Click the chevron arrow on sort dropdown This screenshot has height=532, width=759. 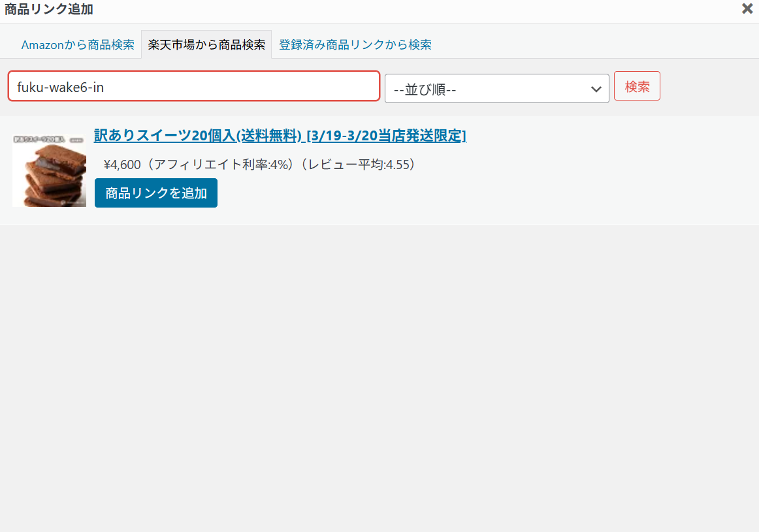click(x=596, y=89)
